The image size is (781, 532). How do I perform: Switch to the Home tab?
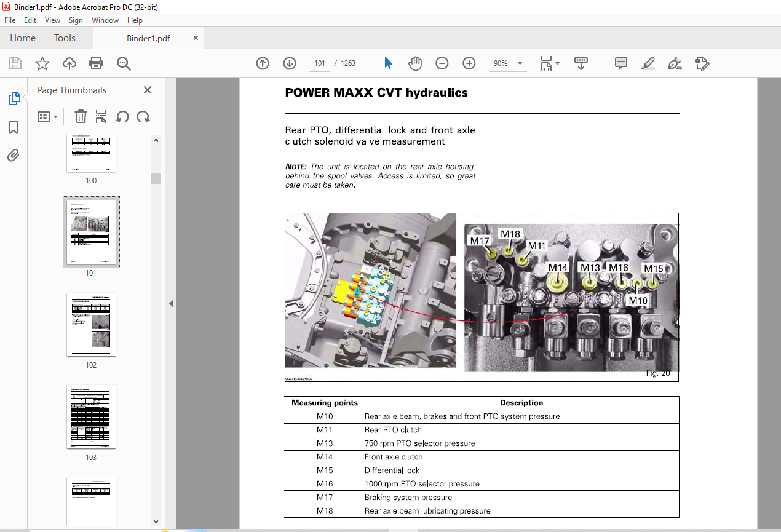23,38
